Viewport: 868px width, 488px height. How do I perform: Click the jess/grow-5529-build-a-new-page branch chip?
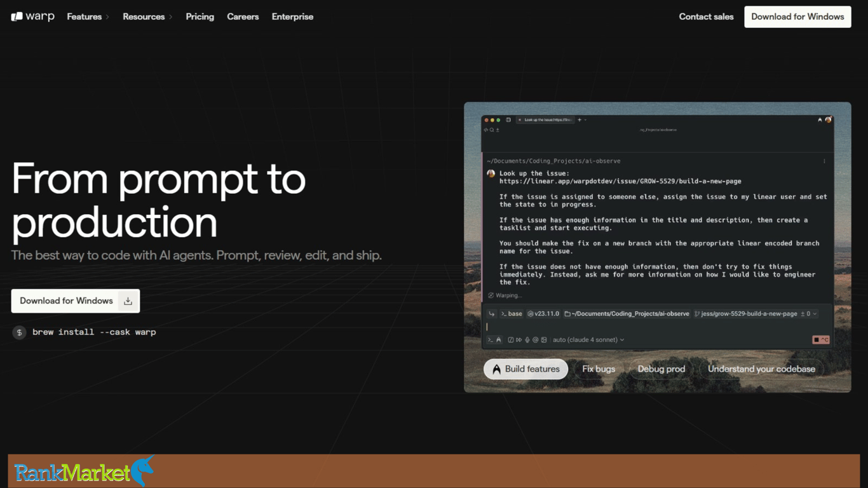click(745, 314)
